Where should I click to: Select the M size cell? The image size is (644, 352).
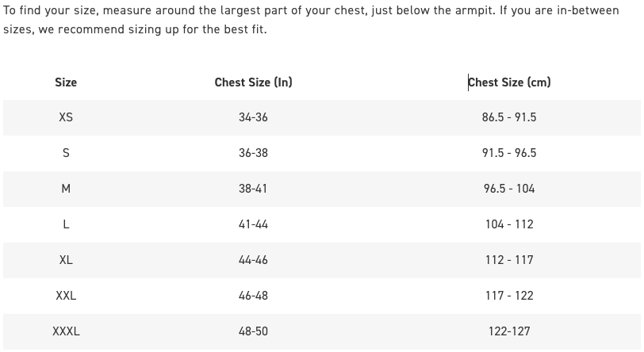pyautogui.click(x=66, y=189)
